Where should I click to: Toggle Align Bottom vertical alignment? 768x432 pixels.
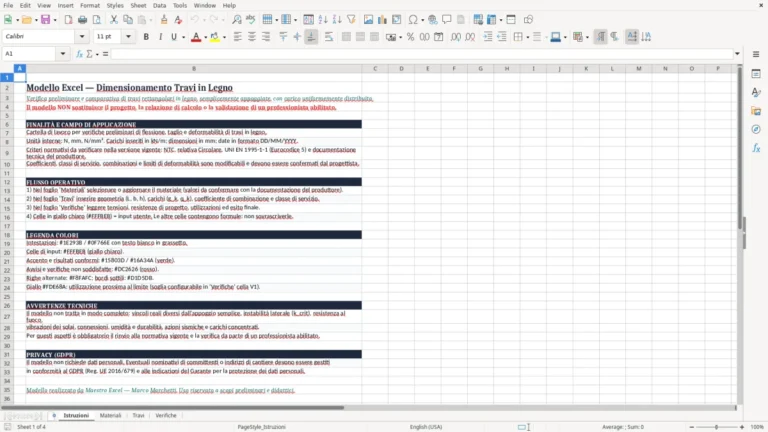click(x=312, y=37)
